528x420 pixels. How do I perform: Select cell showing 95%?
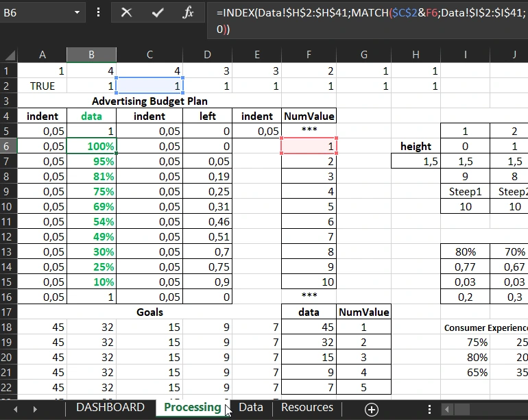(92, 161)
